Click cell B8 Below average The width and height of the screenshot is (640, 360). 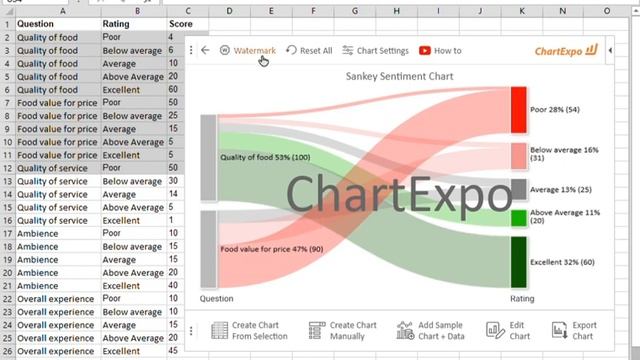point(134,116)
